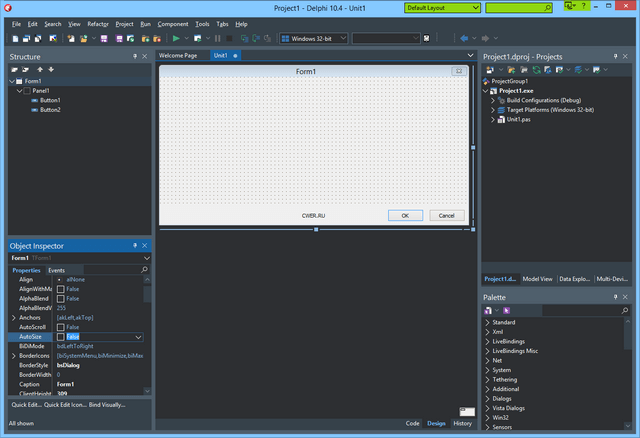Click the design view thumbnail icon
This screenshot has width=640, height=438.
(466, 411)
